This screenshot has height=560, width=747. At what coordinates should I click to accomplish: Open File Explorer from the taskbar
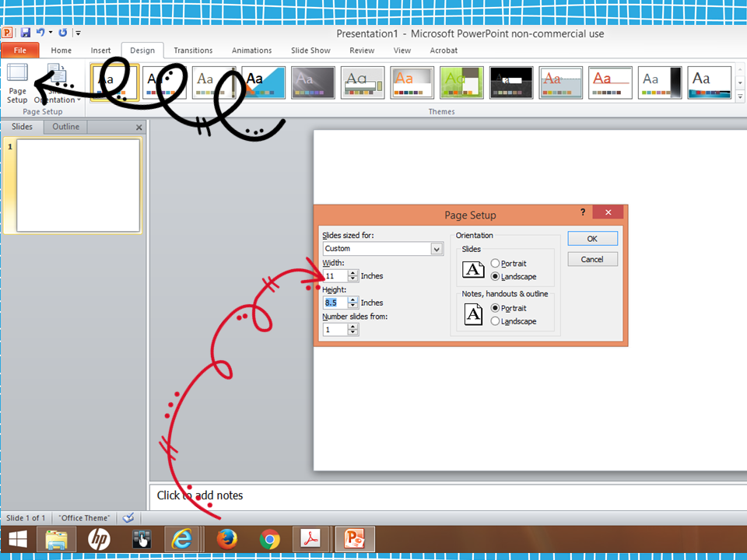[x=56, y=540]
